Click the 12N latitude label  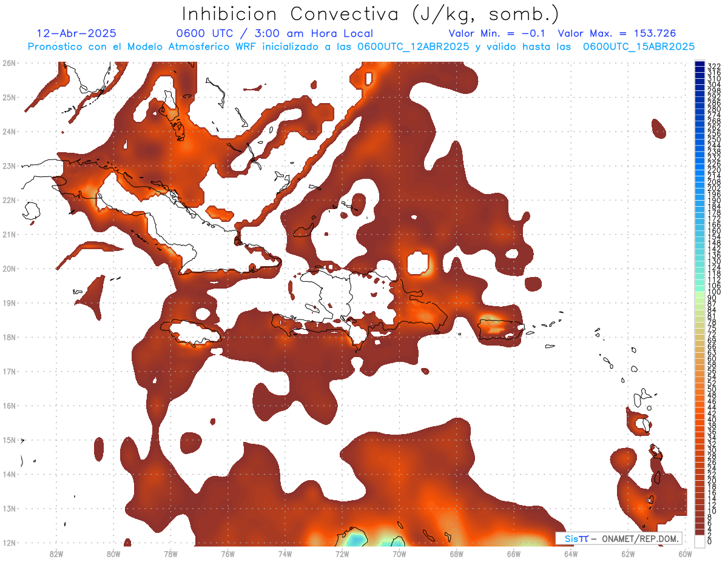click(x=10, y=543)
